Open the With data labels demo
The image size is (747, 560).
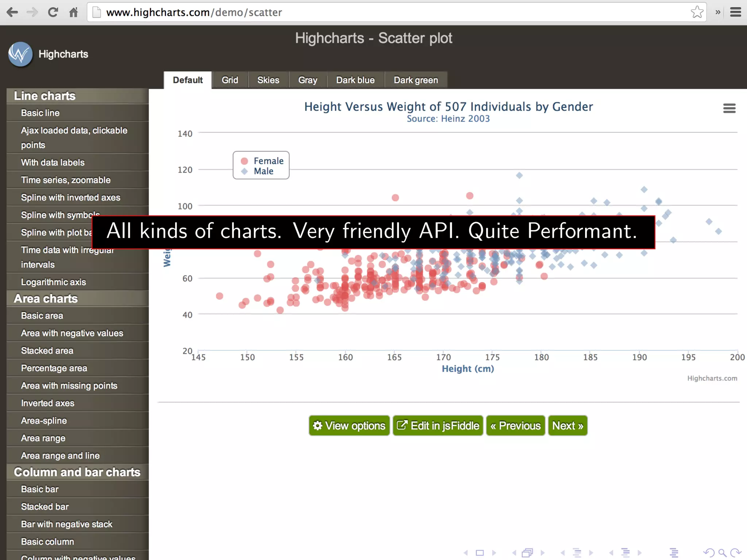pos(78,163)
